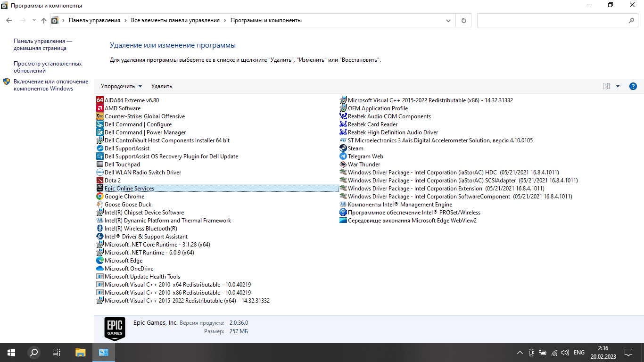Click the Microsoft OneDrive cloud icon
The width and height of the screenshot is (644, 362).
99,269
